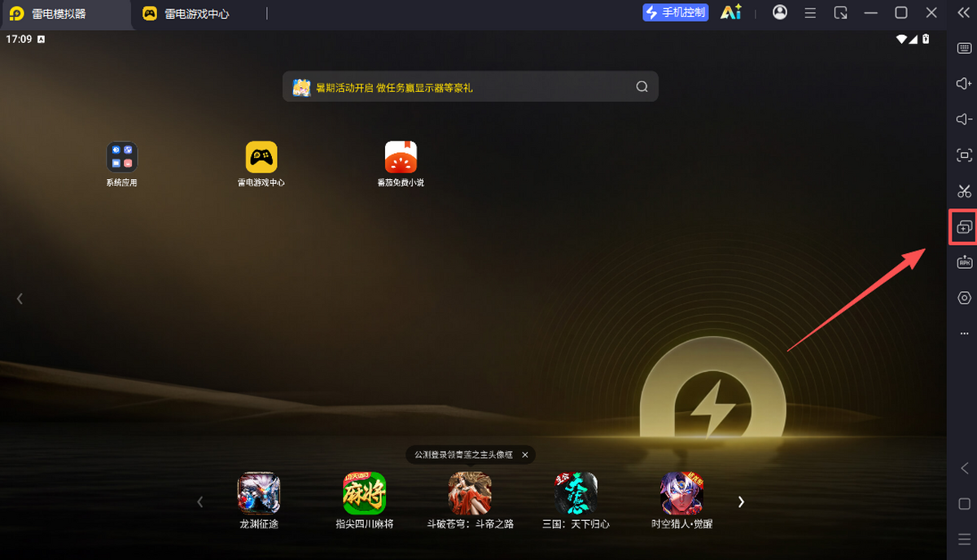Open the user account avatar
977x560 pixels.
780,12
